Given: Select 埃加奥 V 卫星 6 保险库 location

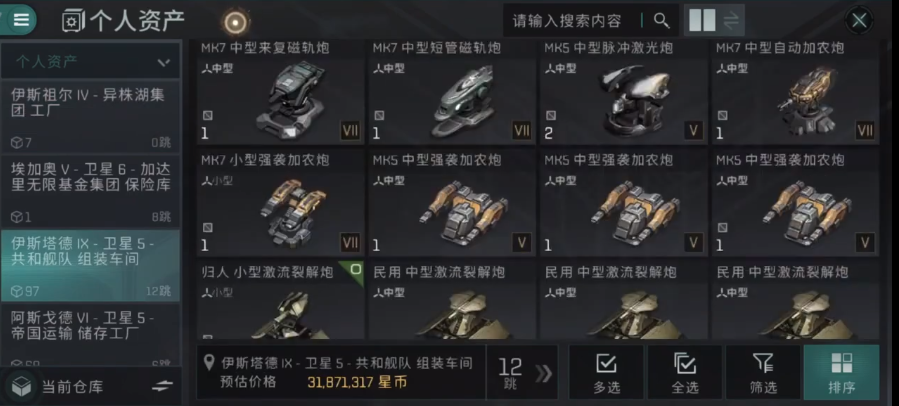Looking at the screenshot, I should pyautogui.click(x=90, y=191).
